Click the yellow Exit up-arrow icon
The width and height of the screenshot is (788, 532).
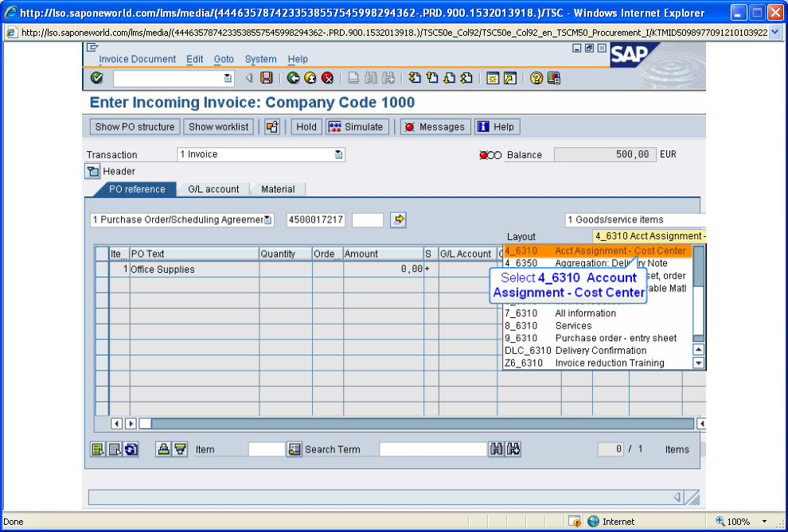tap(310, 78)
